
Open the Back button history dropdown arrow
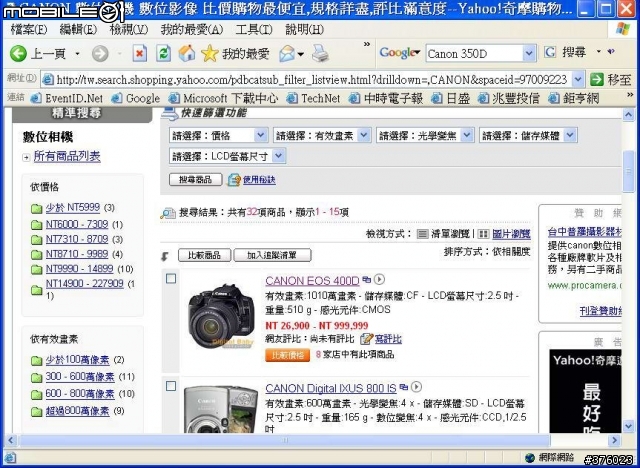77,53
